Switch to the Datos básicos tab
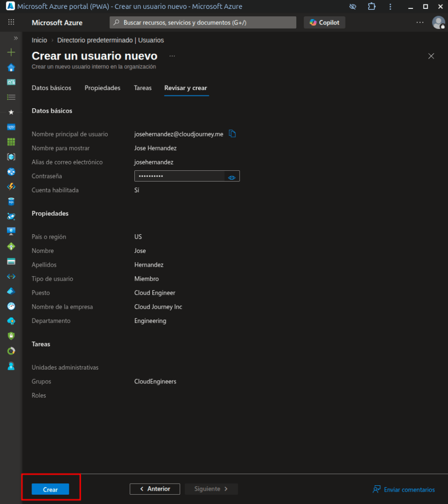448x504 pixels. (x=51, y=88)
